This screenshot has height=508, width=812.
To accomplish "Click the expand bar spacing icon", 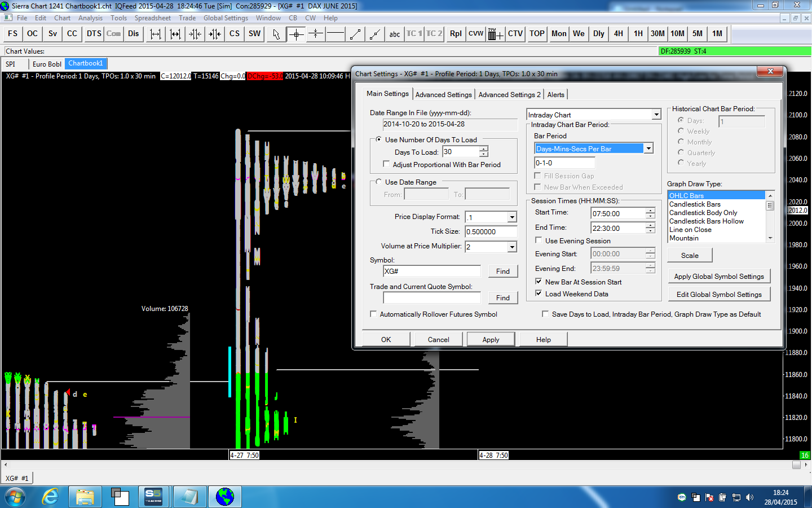I will pos(156,34).
